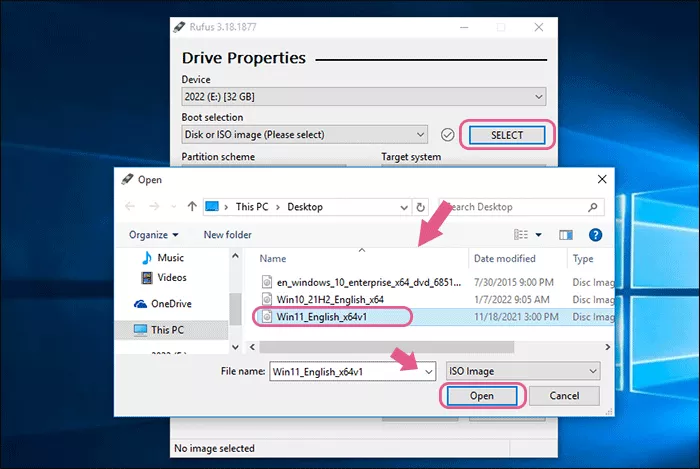Screen dimensions: 700x469
Task: Sort files by Date modified column
Action: coord(504,258)
